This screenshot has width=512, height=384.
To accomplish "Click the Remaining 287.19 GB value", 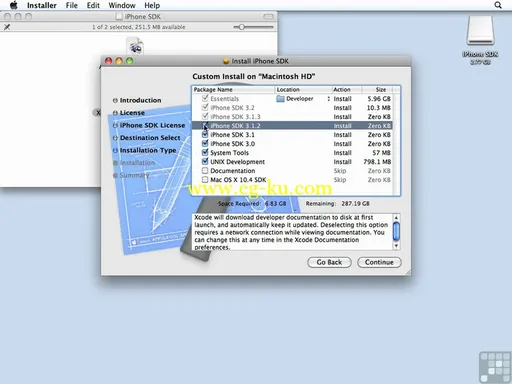I will pyautogui.click(x=355, y=203).
